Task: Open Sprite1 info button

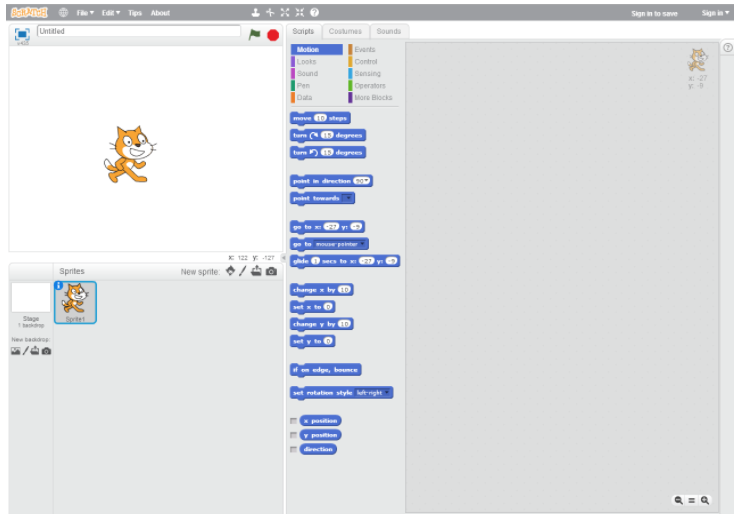Action: click(59, 285)
